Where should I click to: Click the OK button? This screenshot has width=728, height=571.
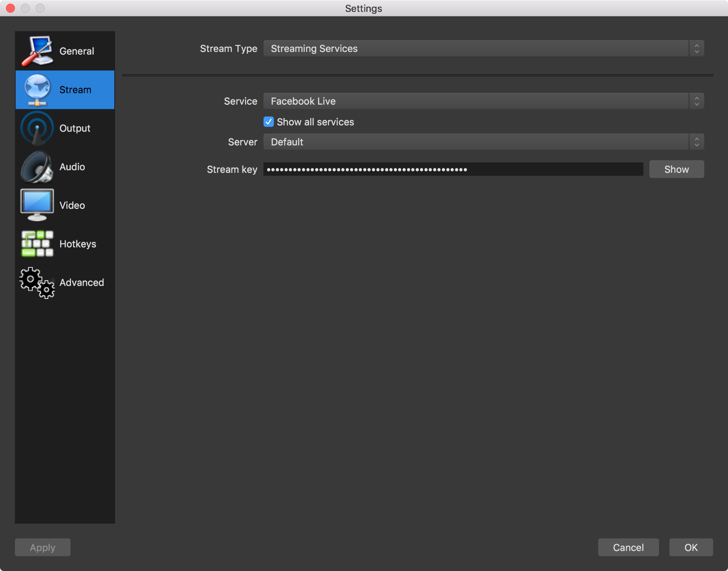coord(690,547)
